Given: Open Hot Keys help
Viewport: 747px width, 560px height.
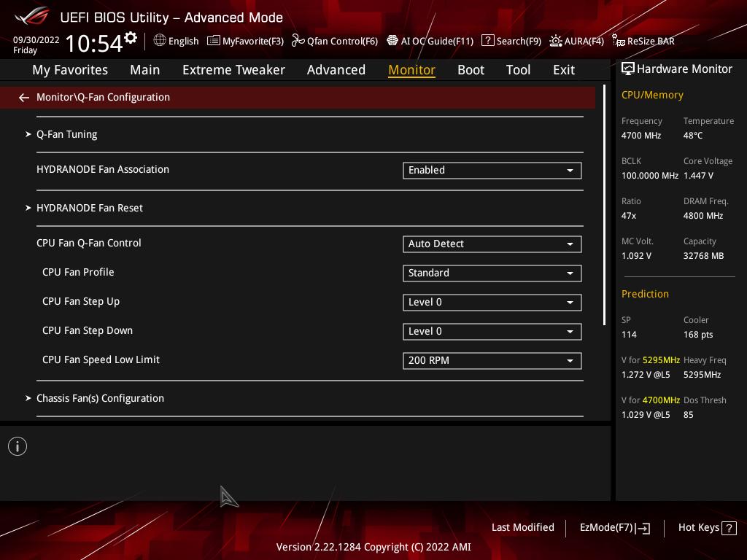Looking at the screenshot, I should [707, 528].
